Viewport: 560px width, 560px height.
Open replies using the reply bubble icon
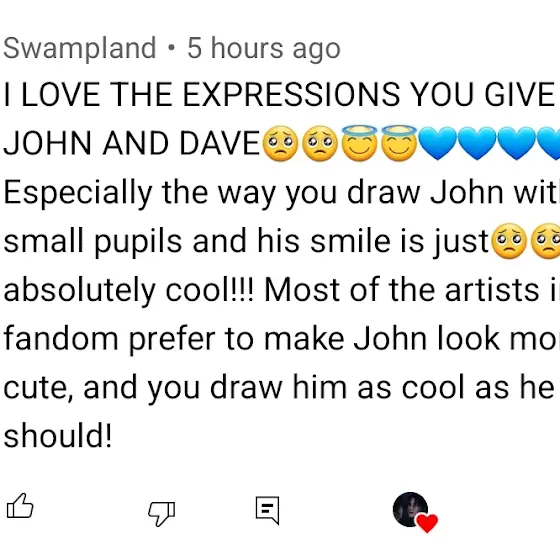pyautogui.click(x=268, y=510)
